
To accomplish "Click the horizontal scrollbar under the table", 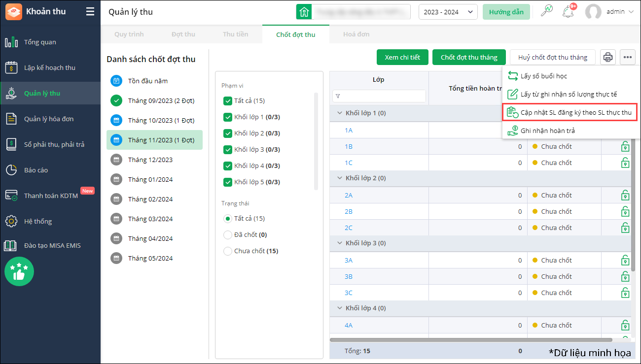I will (471, 340).
